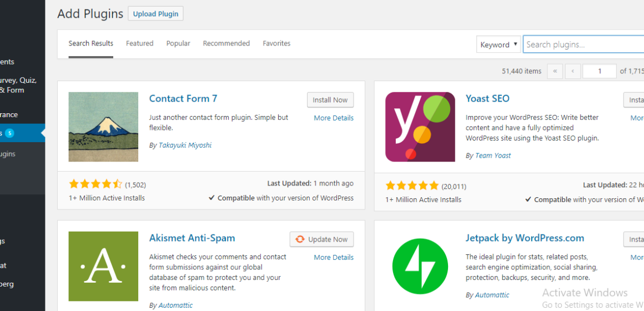
Task: Open the Automattic author link under Jetpack
Action: [x=492, y=295]
